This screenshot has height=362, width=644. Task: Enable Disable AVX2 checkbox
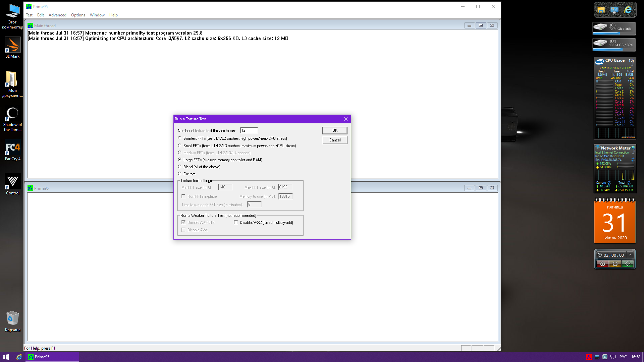pos(236,223)
